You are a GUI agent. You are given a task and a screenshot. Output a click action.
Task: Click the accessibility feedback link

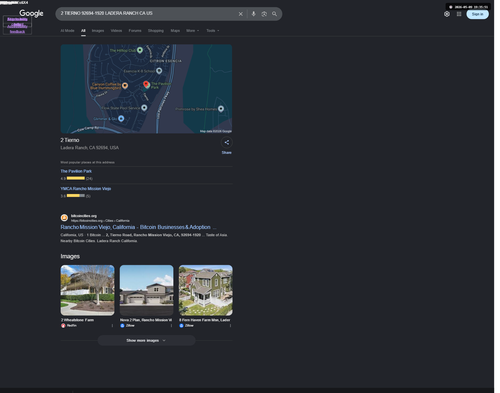(17, 29)
